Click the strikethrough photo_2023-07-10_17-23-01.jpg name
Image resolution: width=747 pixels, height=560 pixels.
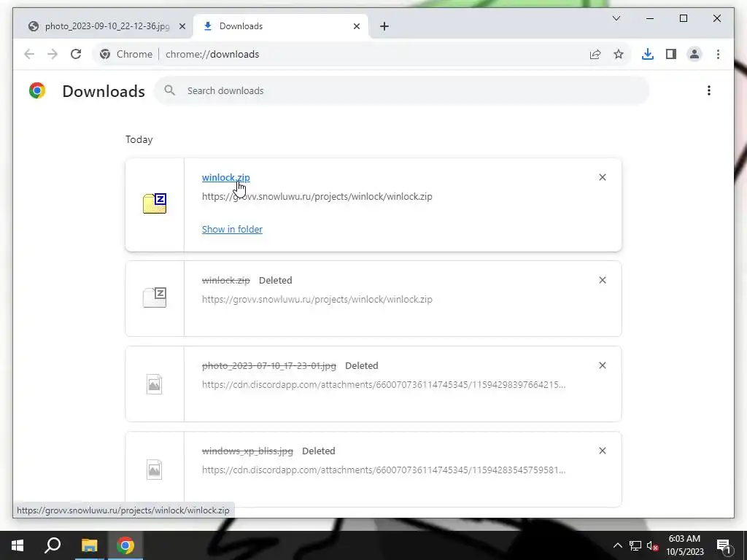point(268,365)
